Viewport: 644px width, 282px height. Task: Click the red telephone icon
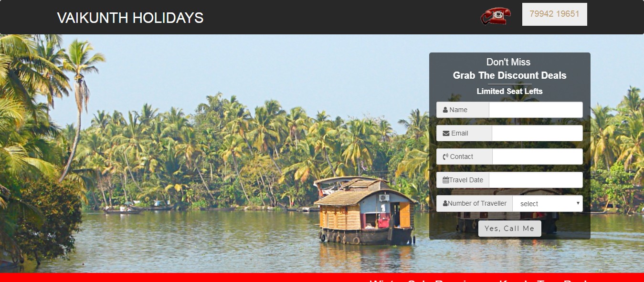tap(496, 16)
